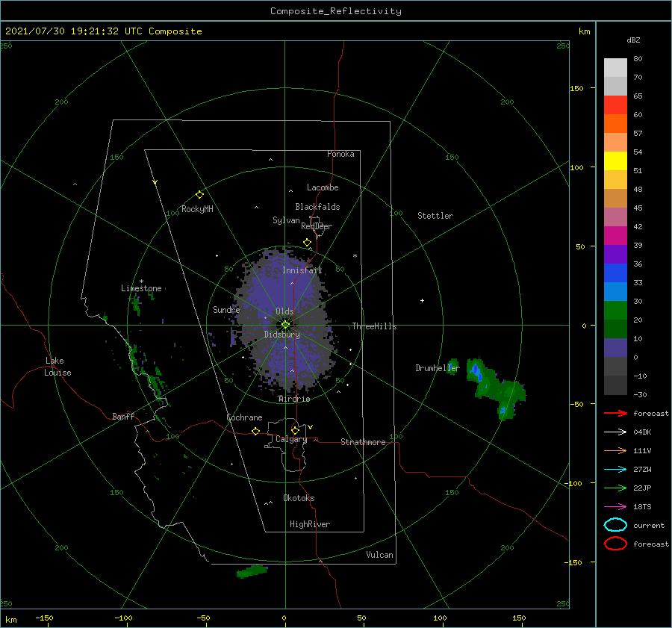
Task: Click the yellow radar site marker at Olds
Action: 285,325
